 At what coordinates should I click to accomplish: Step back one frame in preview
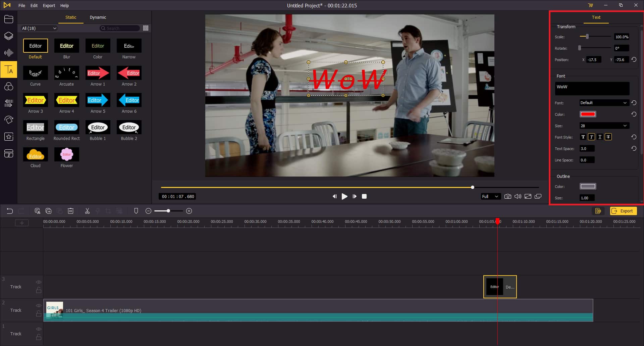334,196
